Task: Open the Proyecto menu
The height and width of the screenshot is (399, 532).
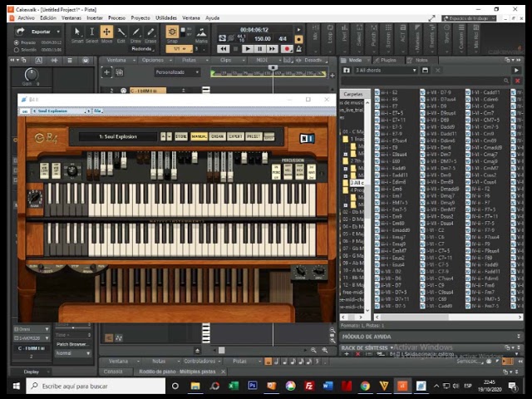Action: [x=140, y=17]
